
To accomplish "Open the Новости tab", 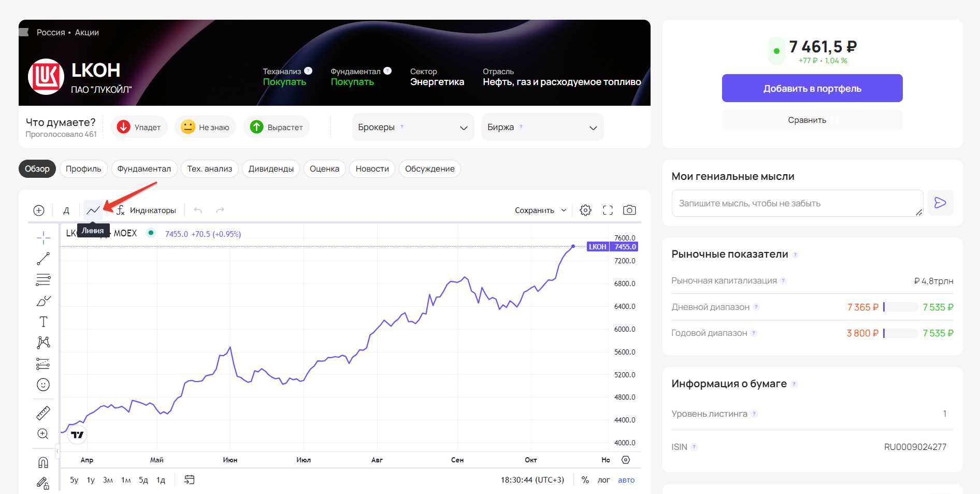I will tap(372, 169).
